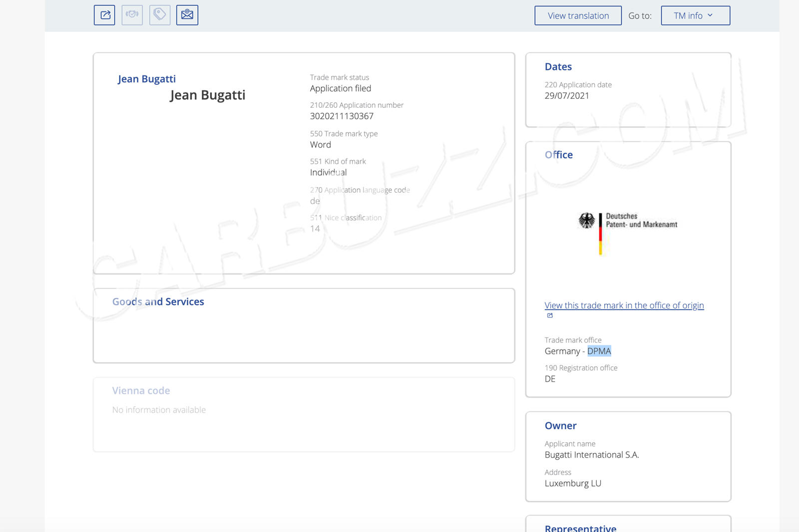The width and height of the screenshot is (799, 532).
Task: Click the Representative section heading
Action: (x=581, y=528)
